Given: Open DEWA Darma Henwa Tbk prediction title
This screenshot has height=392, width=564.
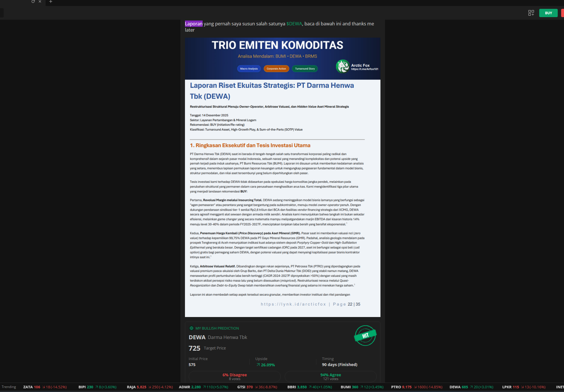Looking at the screenshot, I should [218, 337].
